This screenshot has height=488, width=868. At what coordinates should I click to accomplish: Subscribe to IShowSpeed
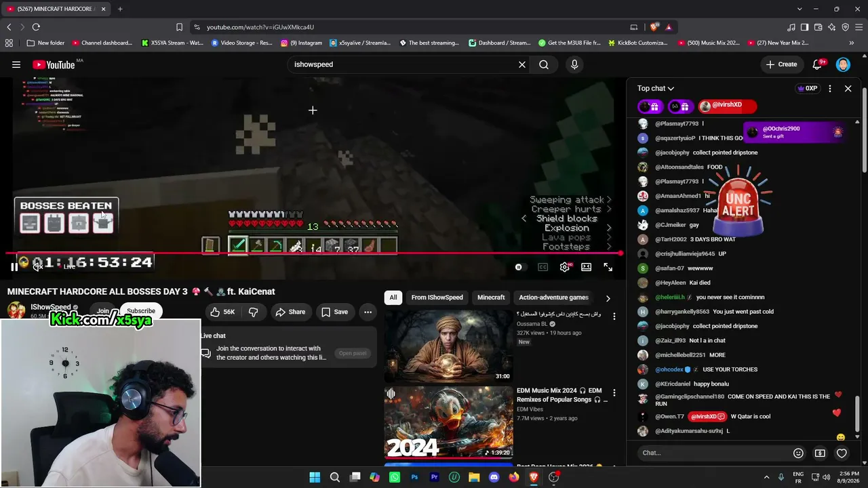click(x=141, y=310)
